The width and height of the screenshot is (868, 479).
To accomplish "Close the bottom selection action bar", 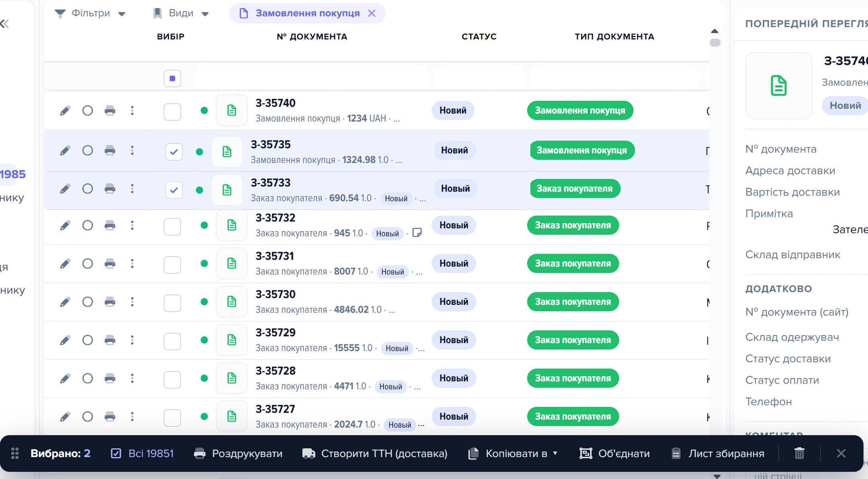I will point(841,453).
